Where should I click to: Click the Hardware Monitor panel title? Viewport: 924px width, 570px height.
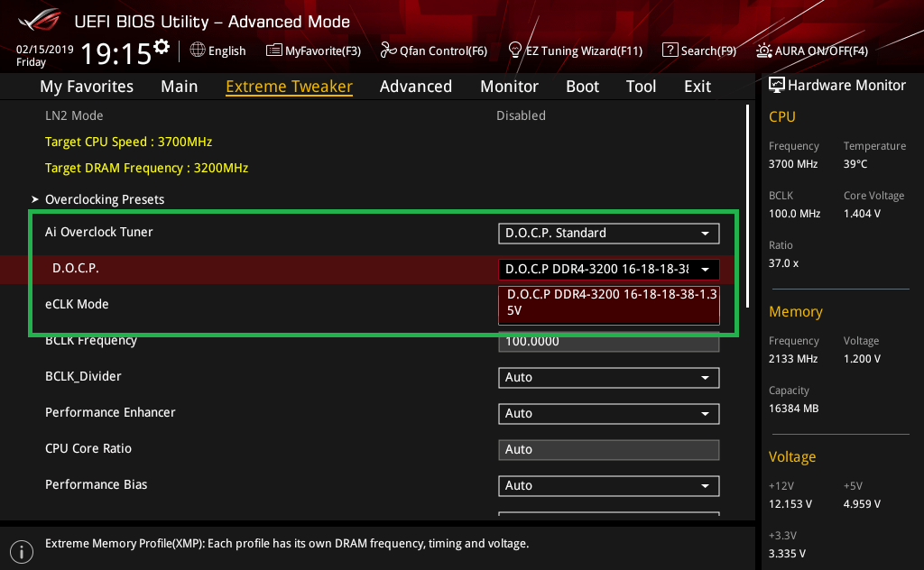point(846,86)
